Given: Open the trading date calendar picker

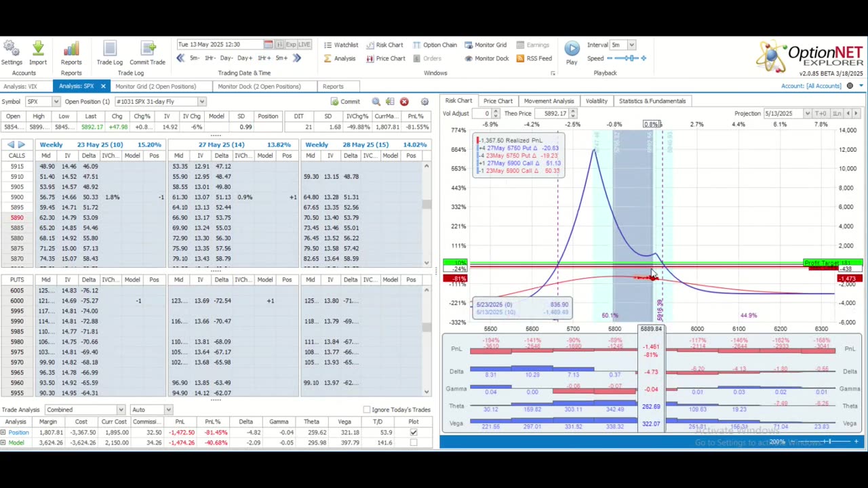Looking at the screenshot, I should point(269,45).
